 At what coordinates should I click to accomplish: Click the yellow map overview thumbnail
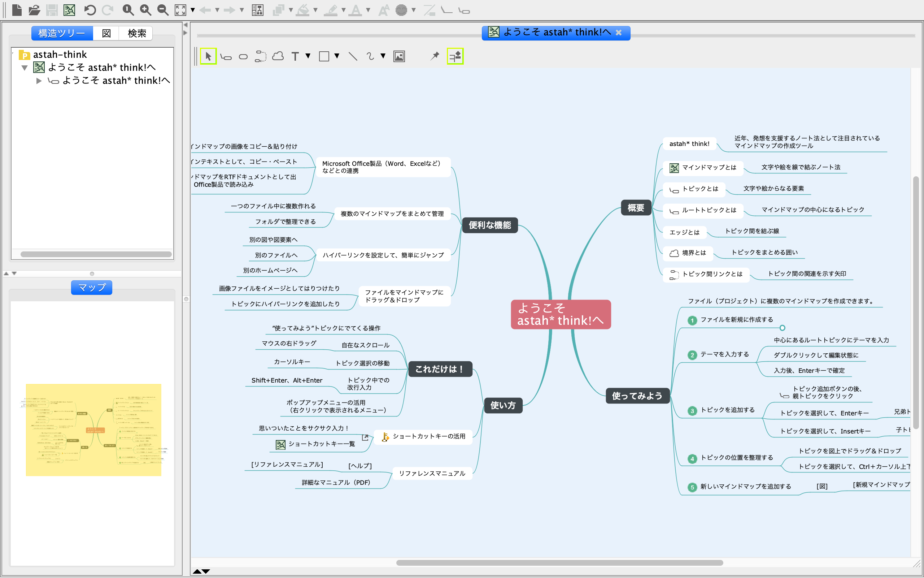click(93, 430)
